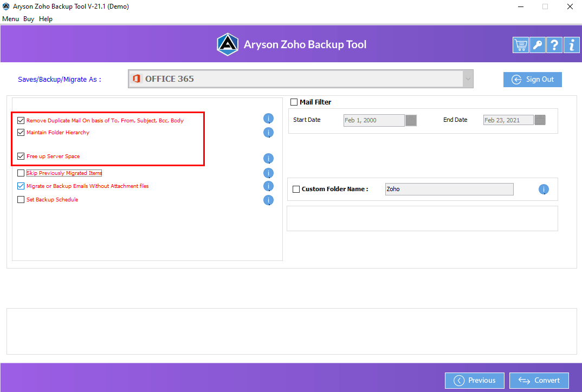Open the shopping cart buy icon
The height and width of the screenshot is (392, 582).
(520, 45)
